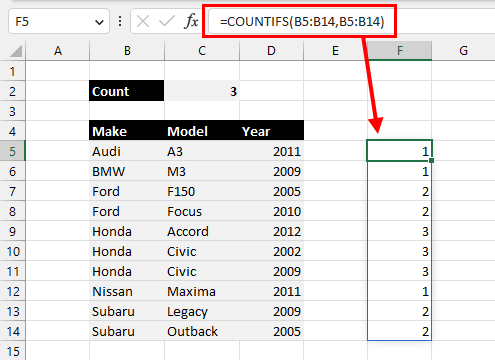Select the Ford cell in row 7
This screenshot has width=495, height=360.
(127, 191)
